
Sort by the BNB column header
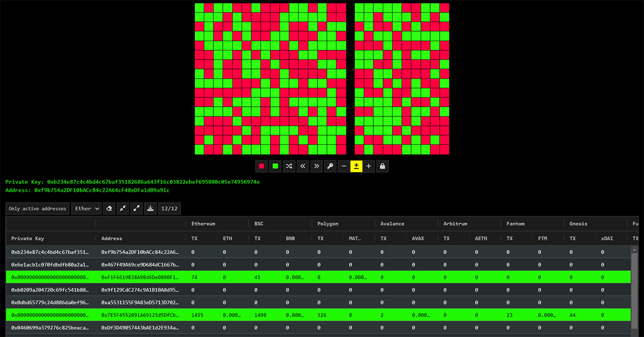(x=296, y=239)
